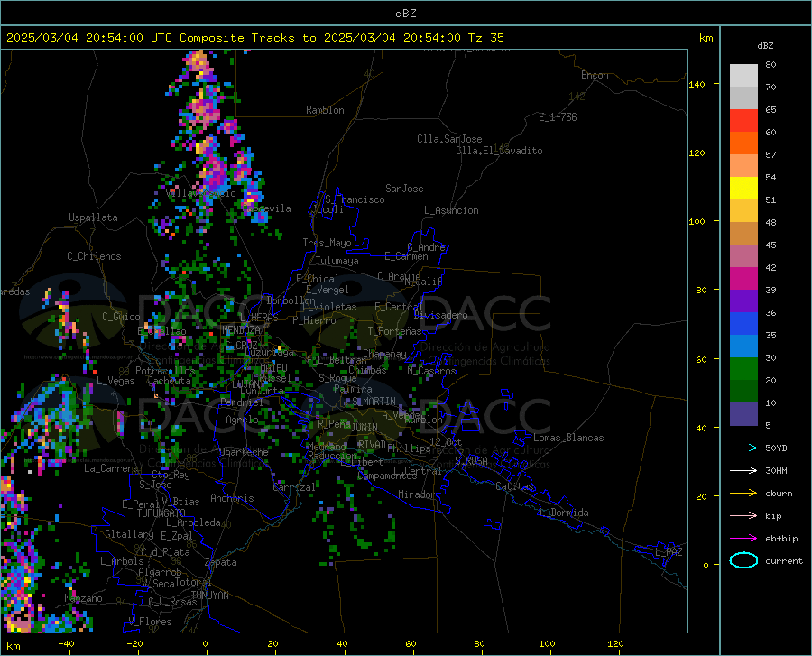Click the pink bip arrow in legend

743,516
